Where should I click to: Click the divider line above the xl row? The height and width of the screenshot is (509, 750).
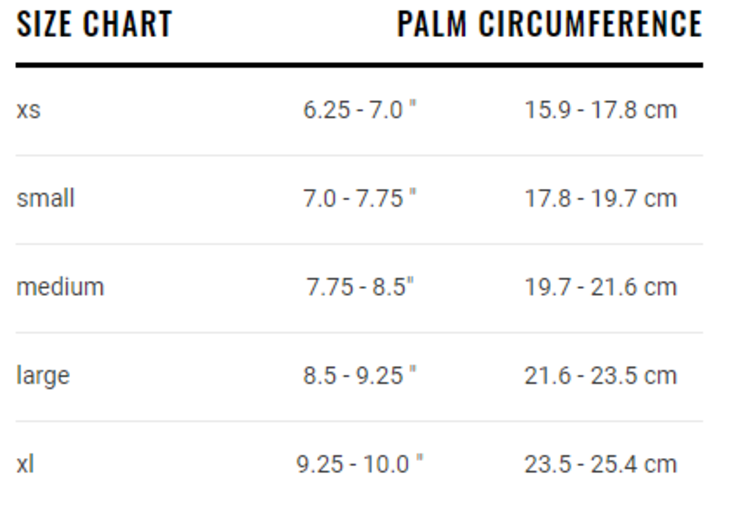pos(359,421)
